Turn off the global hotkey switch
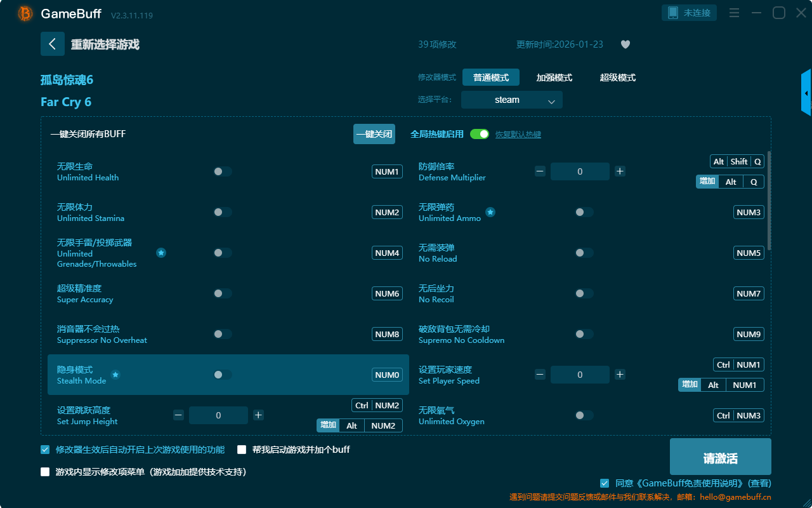Screen dimensions: 812x508 click(x=480, y=134)
